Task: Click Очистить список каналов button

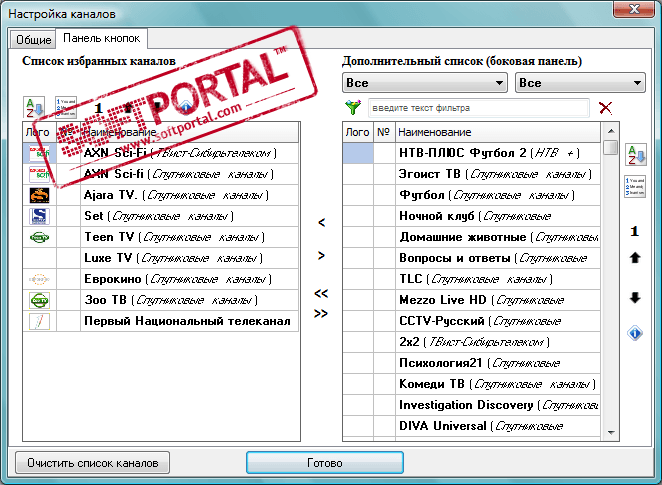Action: coord(92,463)
